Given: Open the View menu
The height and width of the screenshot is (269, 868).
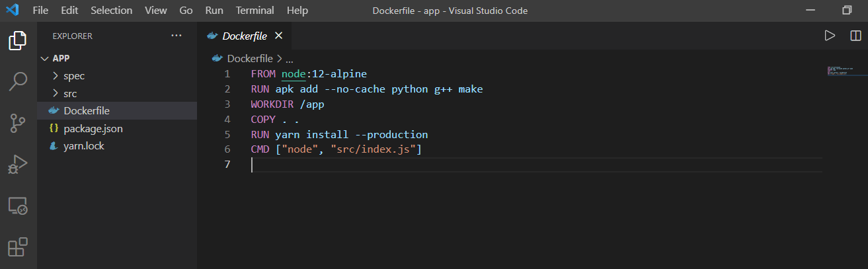Looking at the screenshot, I should click(x=155, y=11).
